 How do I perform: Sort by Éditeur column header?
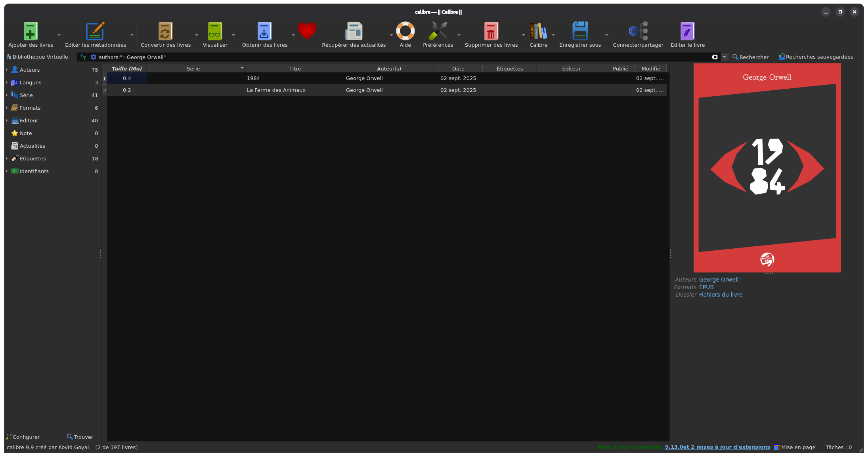(x=571, y=69)
